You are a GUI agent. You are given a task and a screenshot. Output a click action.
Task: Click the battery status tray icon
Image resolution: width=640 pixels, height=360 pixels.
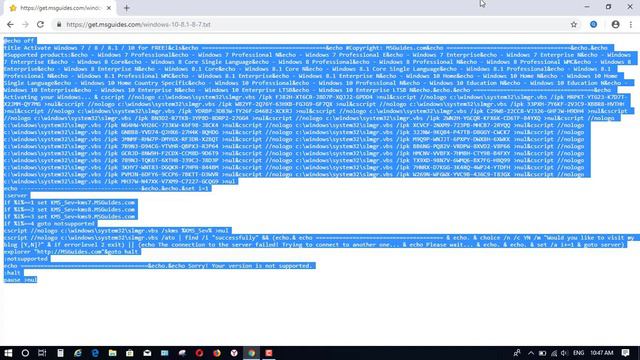click(x=542, y=353)
